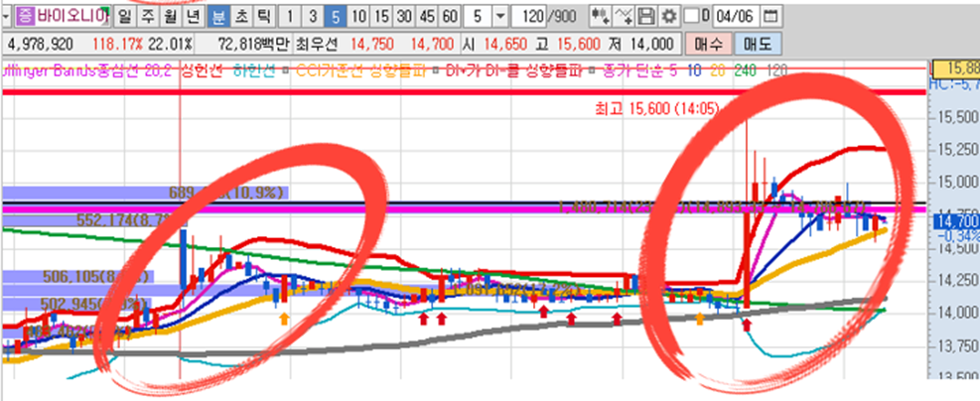
Task: Click the 매수 buy button
Action: click(x=707, y=45)
